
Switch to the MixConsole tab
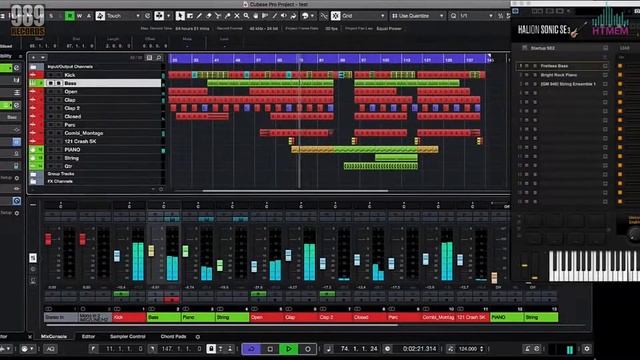(x=53, y=337)
